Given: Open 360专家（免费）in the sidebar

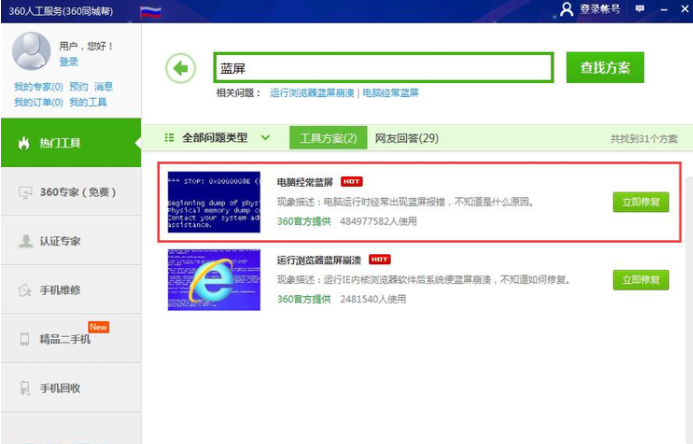Looking at the screenshot, I should [69, 192].
